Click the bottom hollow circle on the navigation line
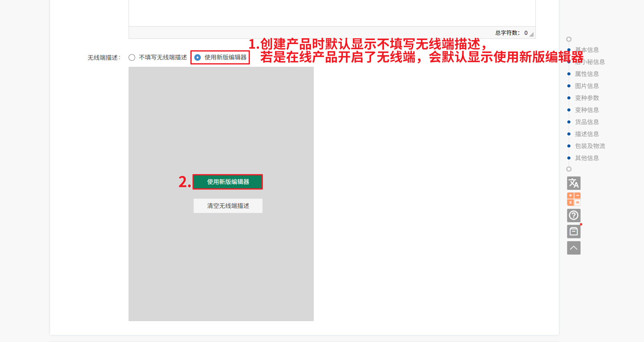This screenshot has width=644, height=342. click(569, 169)
